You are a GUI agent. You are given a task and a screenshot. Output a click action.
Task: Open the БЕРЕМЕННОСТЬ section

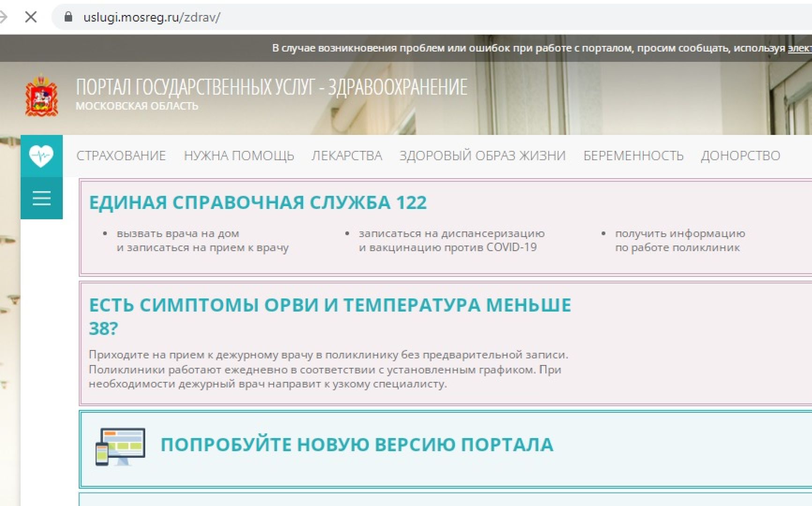click(x=633, y=156)
